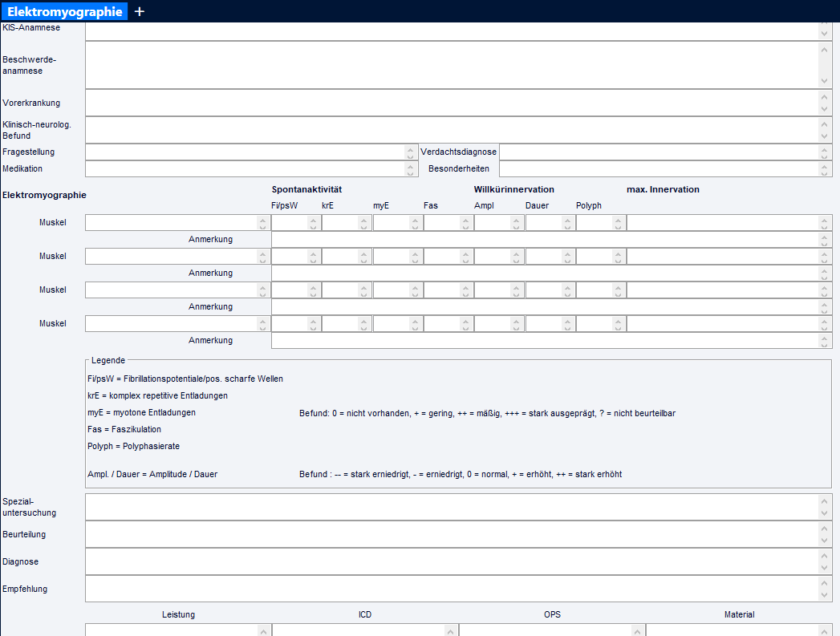Click Dauer field in fourth Muskel row

550,324
